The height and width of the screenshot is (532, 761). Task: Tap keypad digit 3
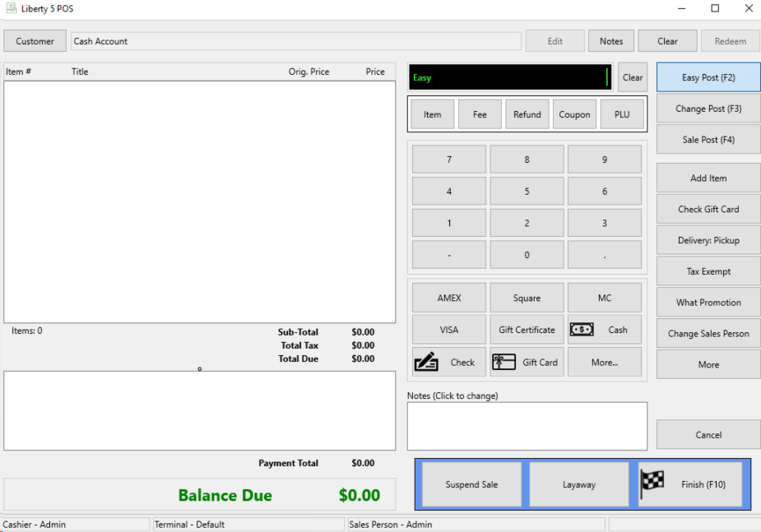[604, 223]
